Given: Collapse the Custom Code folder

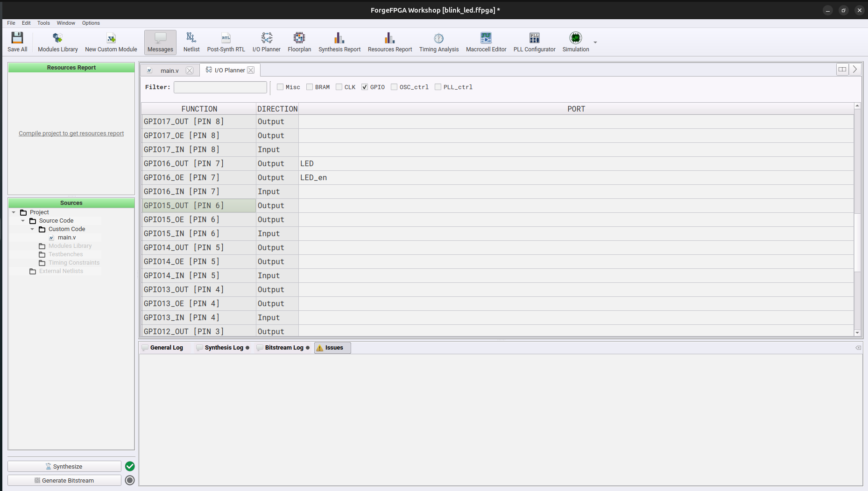Looking at the screenshot, I should pyautogui.click(x=32, y=229).
